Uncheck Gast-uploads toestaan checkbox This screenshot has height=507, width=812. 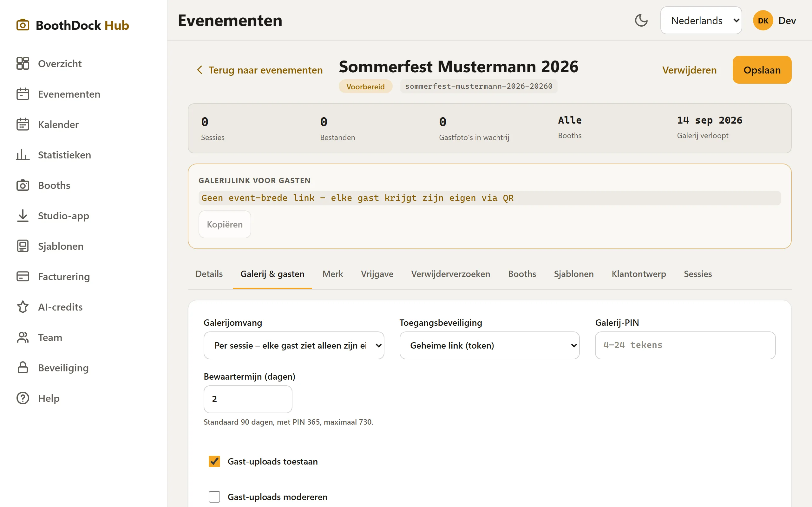tap(214, 461)
